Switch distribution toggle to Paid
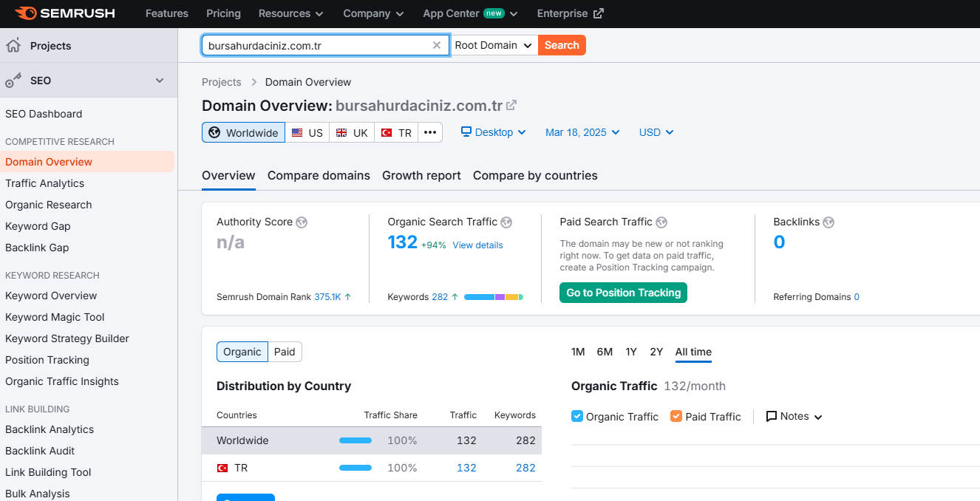Viewport: 980px width, 501px height. (x=285, y=352)
